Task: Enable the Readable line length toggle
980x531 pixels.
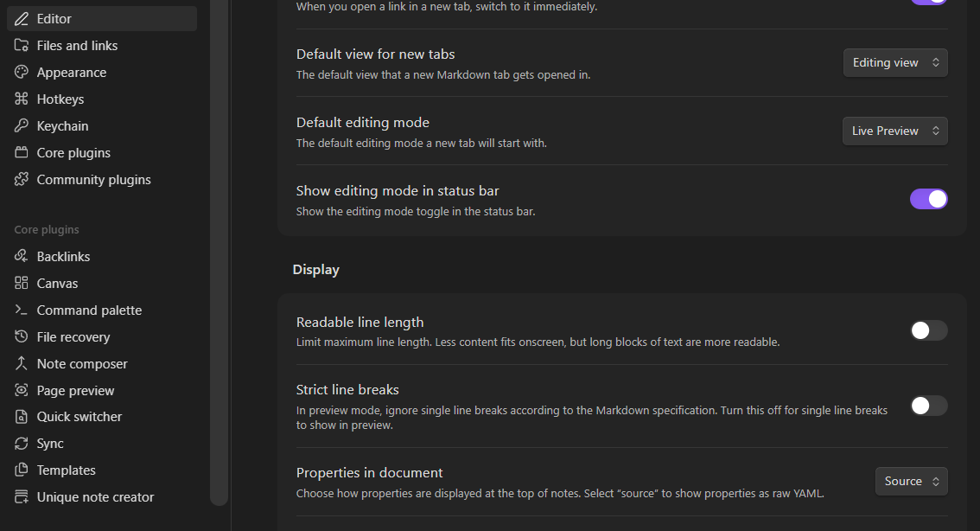Action: pos(928,330)
